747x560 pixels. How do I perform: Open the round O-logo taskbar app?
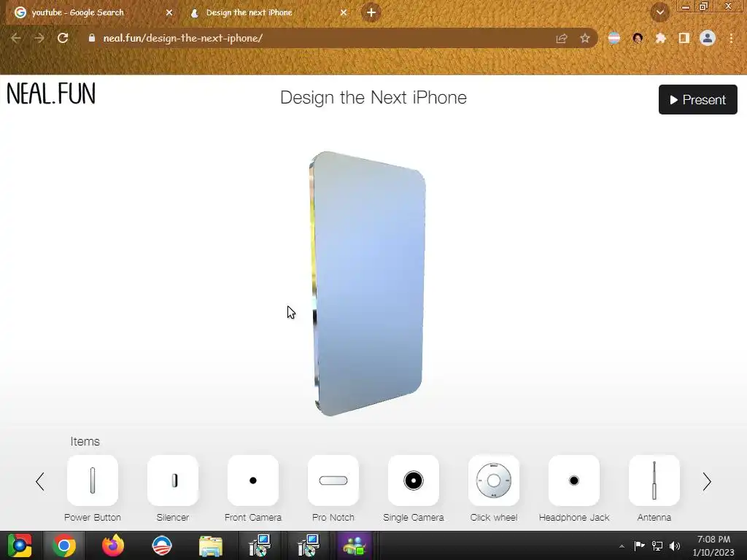(x=161, y=545)
